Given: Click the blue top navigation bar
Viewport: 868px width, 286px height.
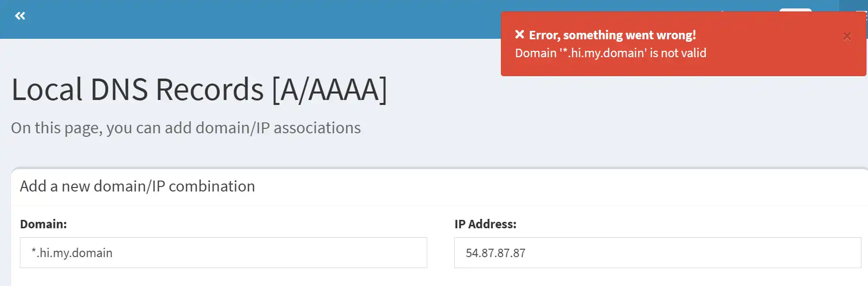Looking at the screenshot, I should coord(249,19).
